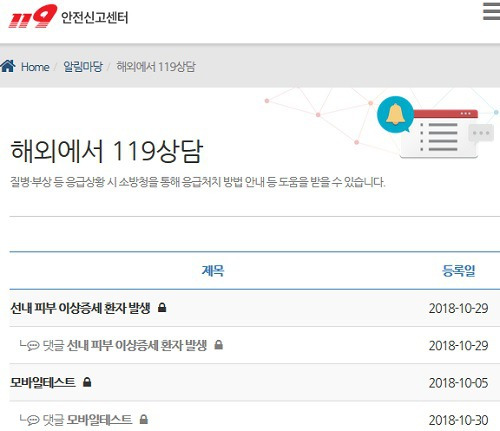500x431 pixels.
Task: Click date 2018-10-29 of 선내 피부 main post
Action: point(459,308)
